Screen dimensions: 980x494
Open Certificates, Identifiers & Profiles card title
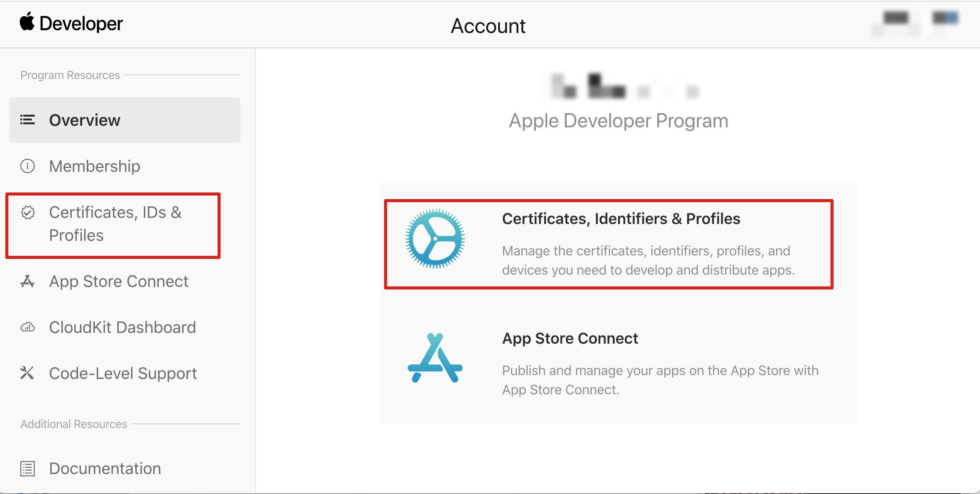pos(621,219)
